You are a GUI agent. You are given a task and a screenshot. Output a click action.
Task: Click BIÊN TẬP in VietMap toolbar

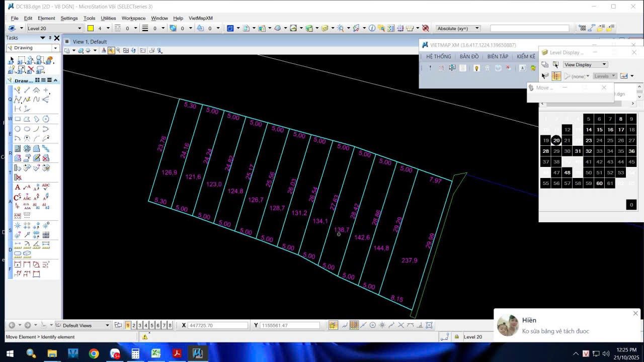click(x=498, y=56)
